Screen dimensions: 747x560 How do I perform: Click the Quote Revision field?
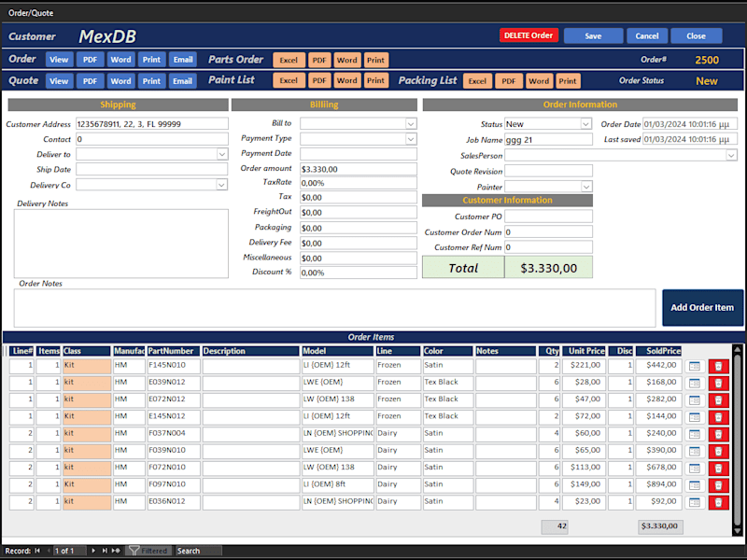pos(548,171)
